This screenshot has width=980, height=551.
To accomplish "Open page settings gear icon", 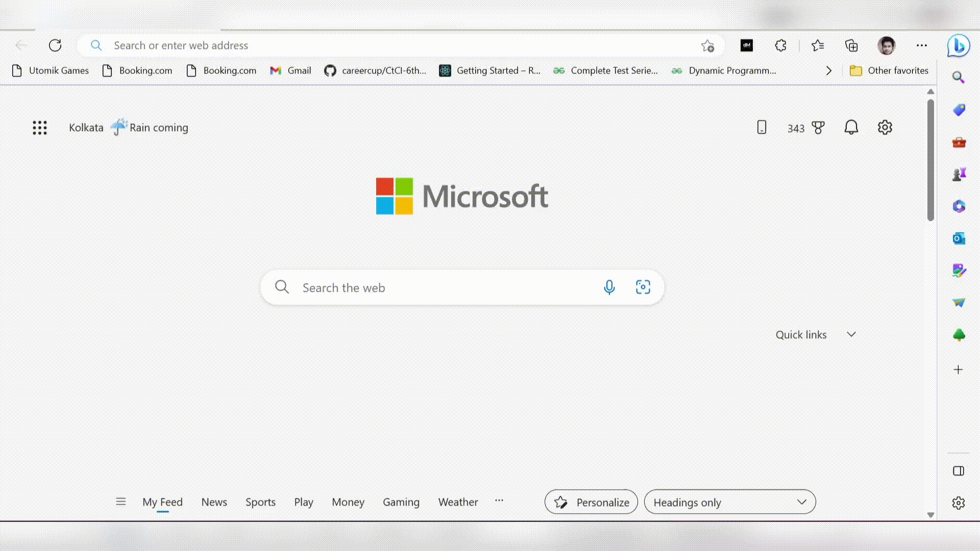I will 885,127.
